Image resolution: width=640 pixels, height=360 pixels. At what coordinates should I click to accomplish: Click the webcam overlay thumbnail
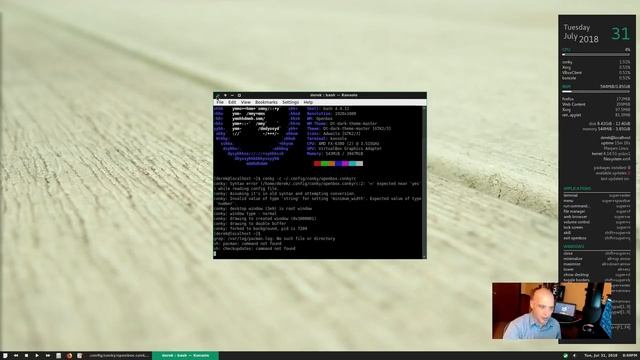[x=552, y=311]
